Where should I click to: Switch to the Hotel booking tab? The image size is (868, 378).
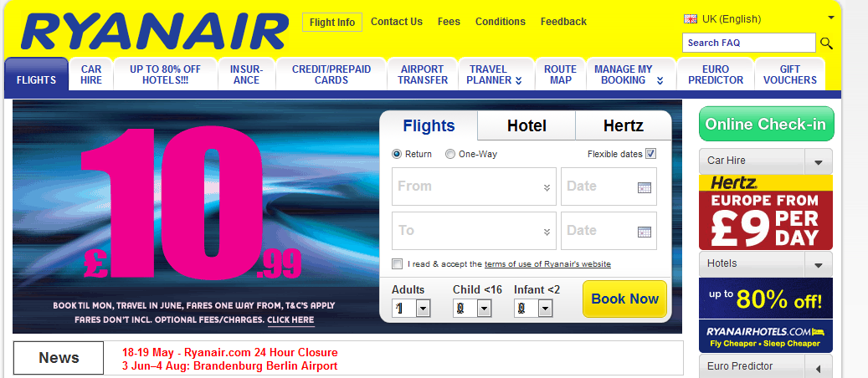[x=526, y=125]
